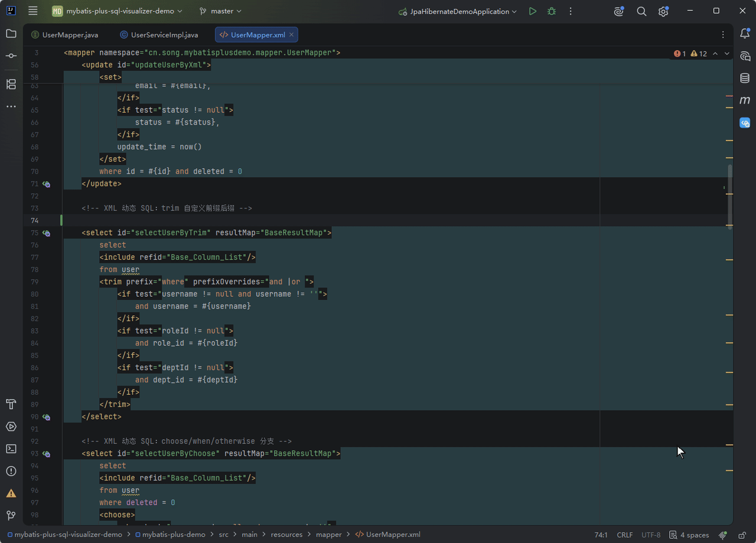The height and width of the screenshot is (543, 756).
Task: Show the Notifications bell panel
Action: click(x=745, y=34)
